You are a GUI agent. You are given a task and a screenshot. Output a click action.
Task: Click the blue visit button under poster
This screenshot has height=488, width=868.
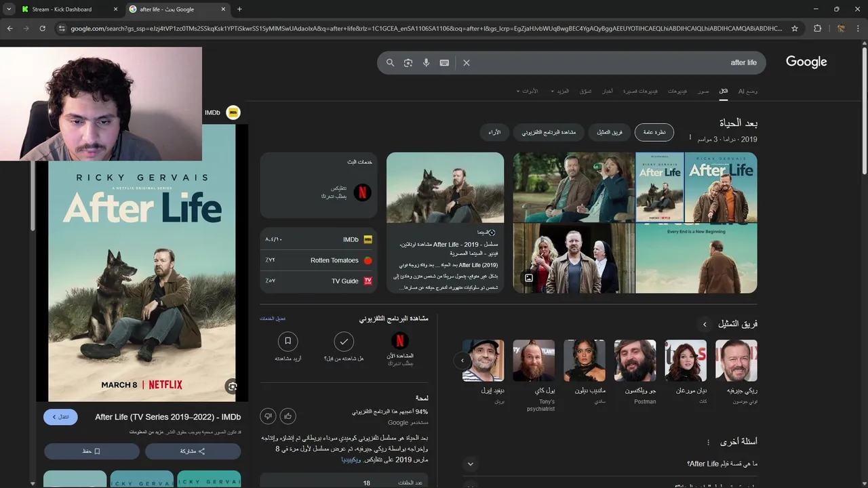(60, 417)
